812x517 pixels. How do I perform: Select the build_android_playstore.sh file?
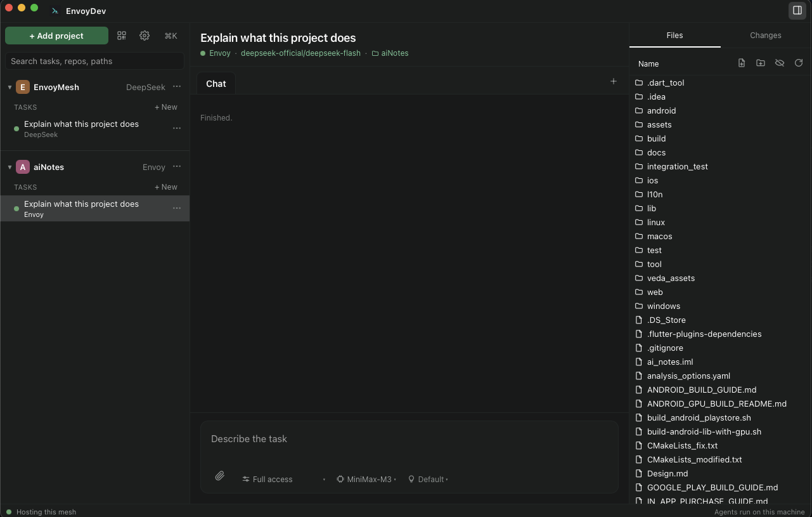pos(721,417)
